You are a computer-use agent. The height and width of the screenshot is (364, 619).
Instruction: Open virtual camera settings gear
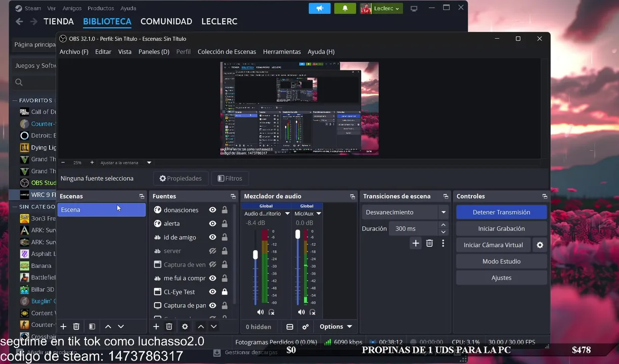[540, 245]
